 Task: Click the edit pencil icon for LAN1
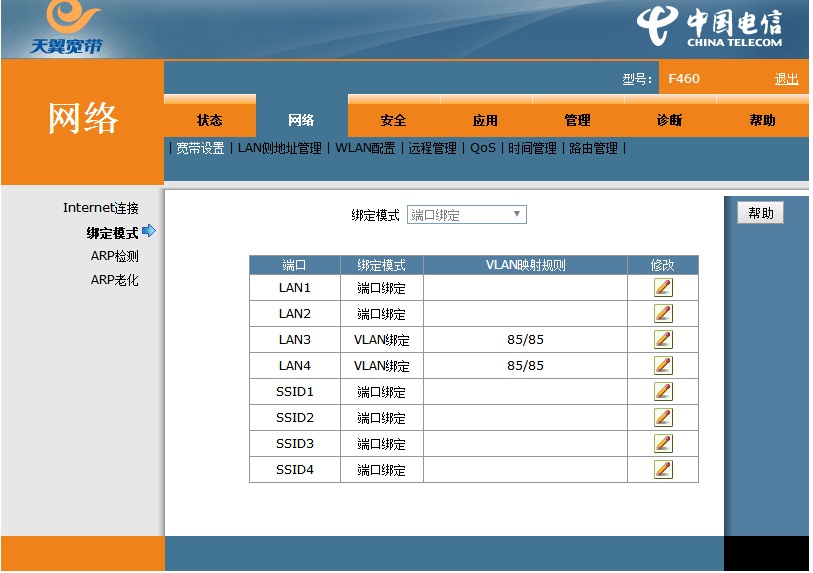[662, 287]
